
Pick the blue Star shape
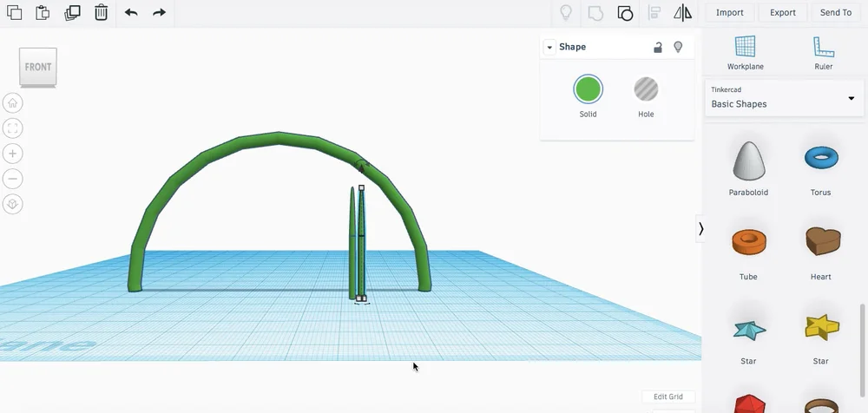point(749,330)
